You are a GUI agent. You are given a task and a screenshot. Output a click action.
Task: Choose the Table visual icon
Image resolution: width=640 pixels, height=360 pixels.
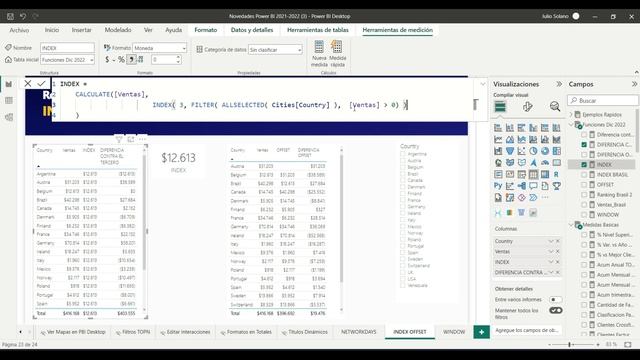tap(533, 174)
